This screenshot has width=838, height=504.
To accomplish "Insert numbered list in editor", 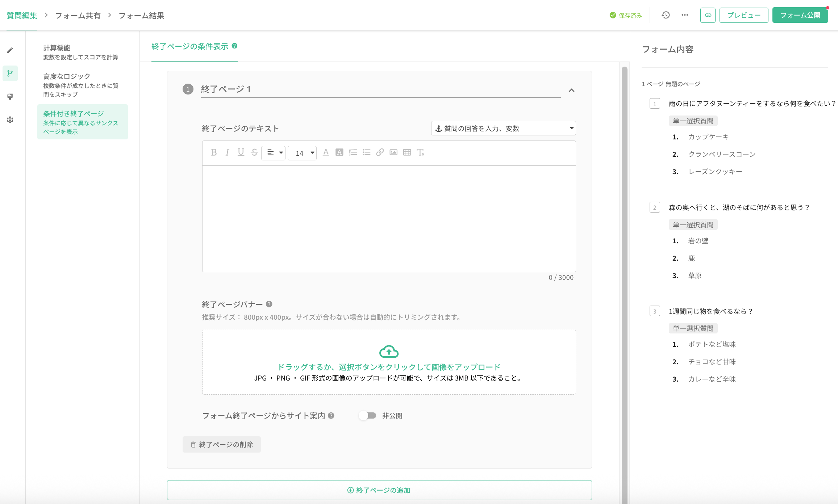I will pos(353,152).
